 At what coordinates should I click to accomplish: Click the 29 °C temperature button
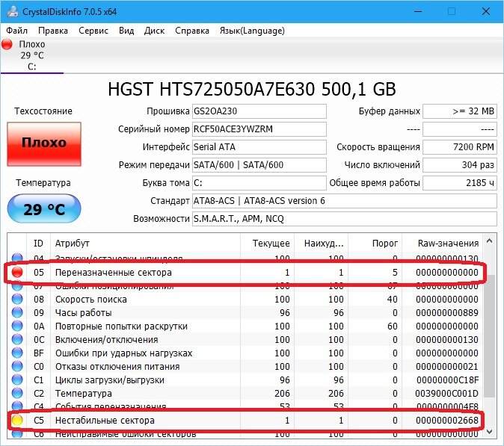[44, 208]
